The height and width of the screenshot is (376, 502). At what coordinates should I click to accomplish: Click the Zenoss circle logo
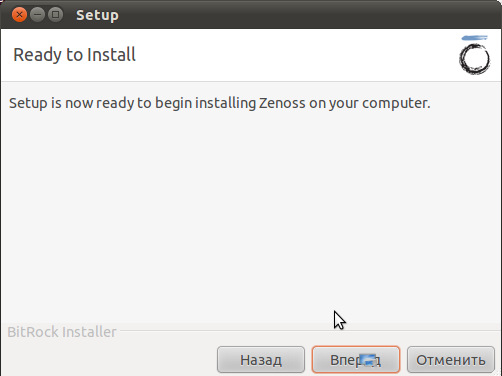click(x=475, y=59)
